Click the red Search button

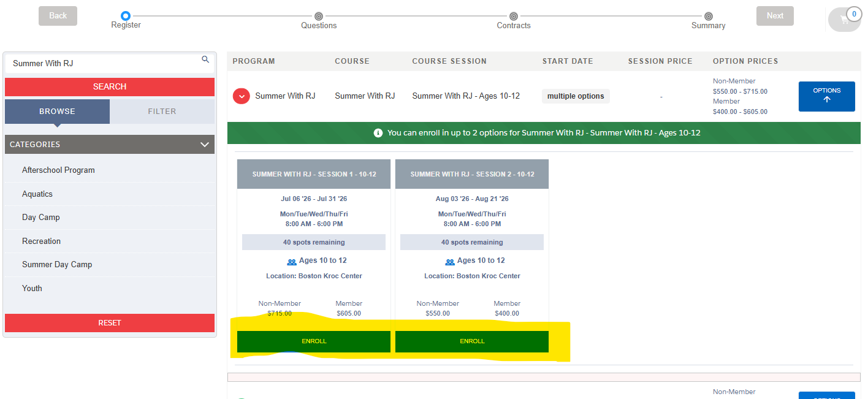click(110, 87)
